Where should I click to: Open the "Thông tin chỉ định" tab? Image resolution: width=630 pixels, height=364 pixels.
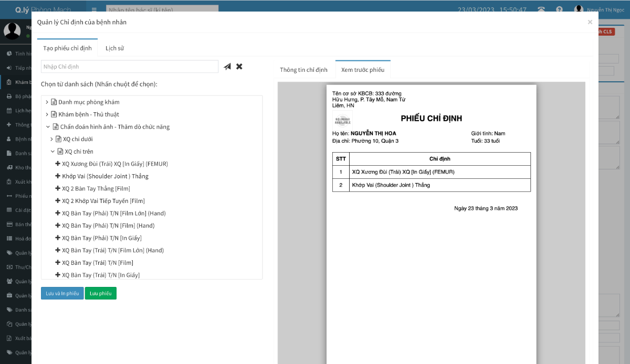click(x=304, y=69)
